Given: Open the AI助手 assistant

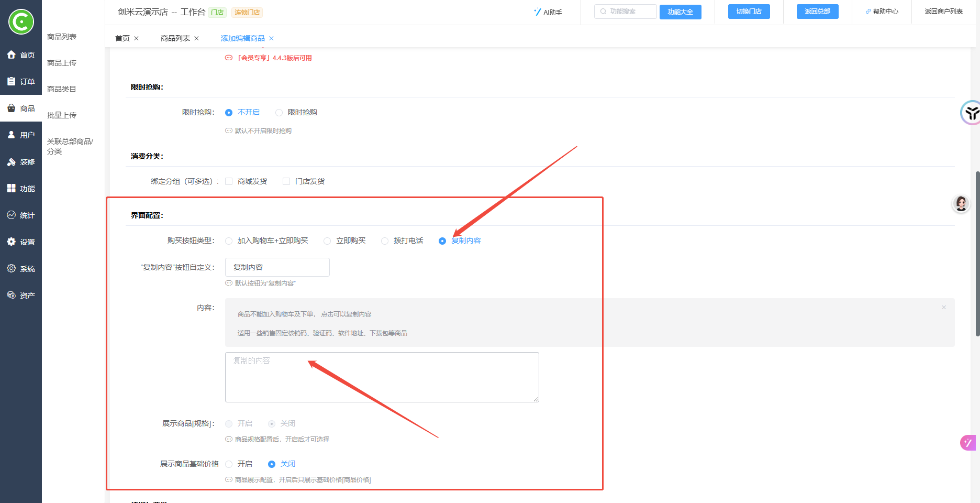Looking at the screenshot, I should (548, 12).
